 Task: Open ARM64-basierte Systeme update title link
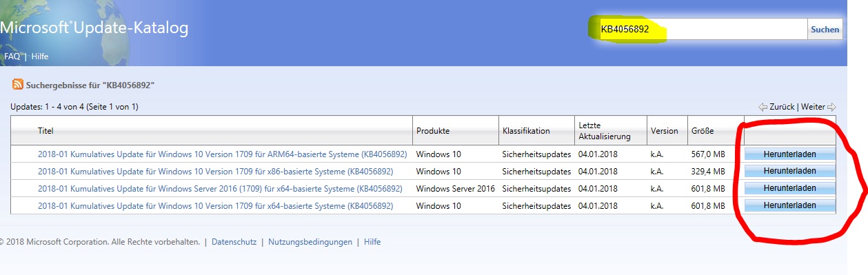222,154
